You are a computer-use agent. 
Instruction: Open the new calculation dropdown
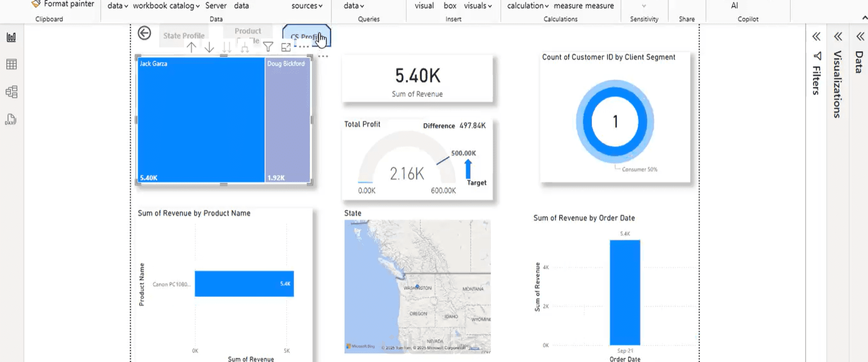click(x=528, y=6)
